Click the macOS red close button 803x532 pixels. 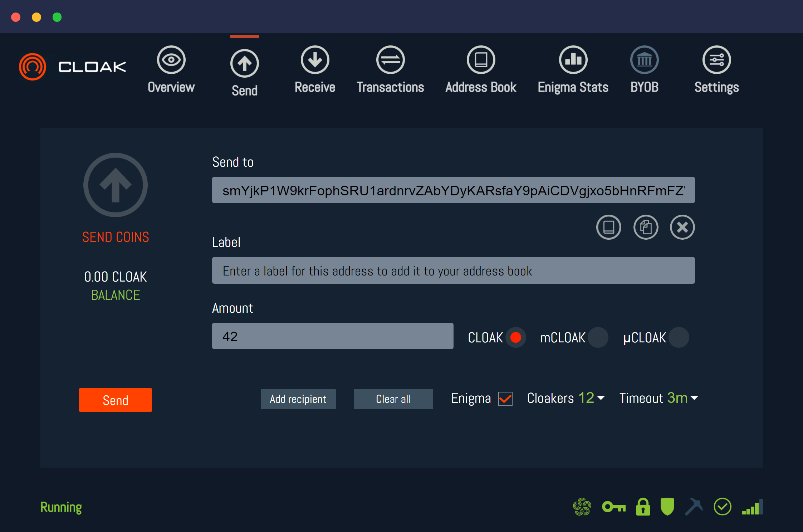(x=16, y=17)
